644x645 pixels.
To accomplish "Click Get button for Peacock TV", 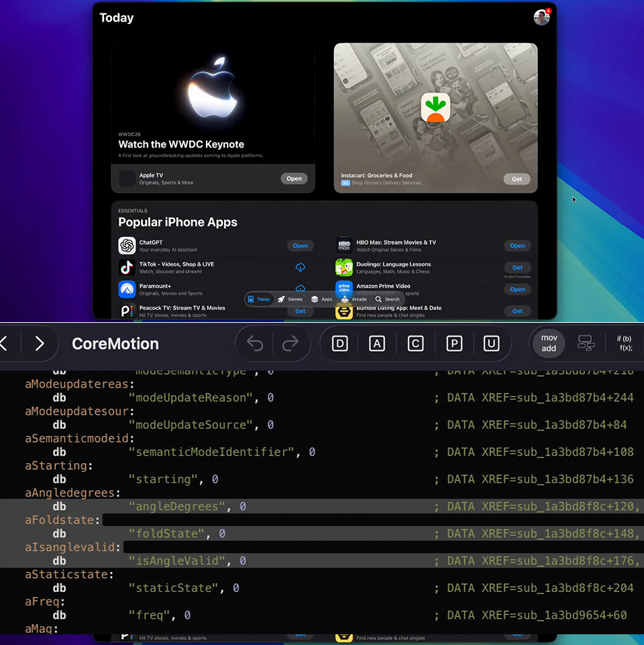I will [301, 311].
